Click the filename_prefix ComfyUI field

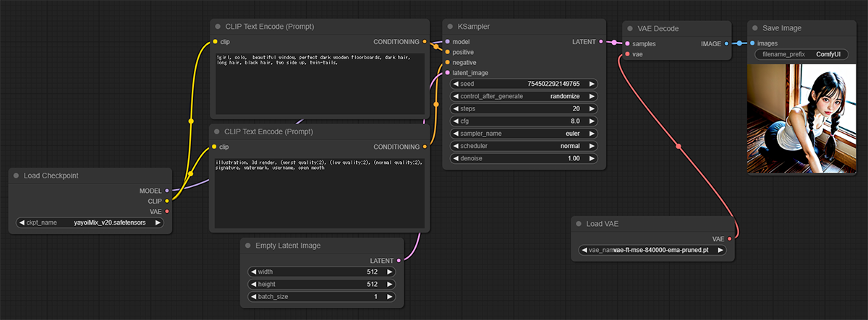(x=801, y=54)
